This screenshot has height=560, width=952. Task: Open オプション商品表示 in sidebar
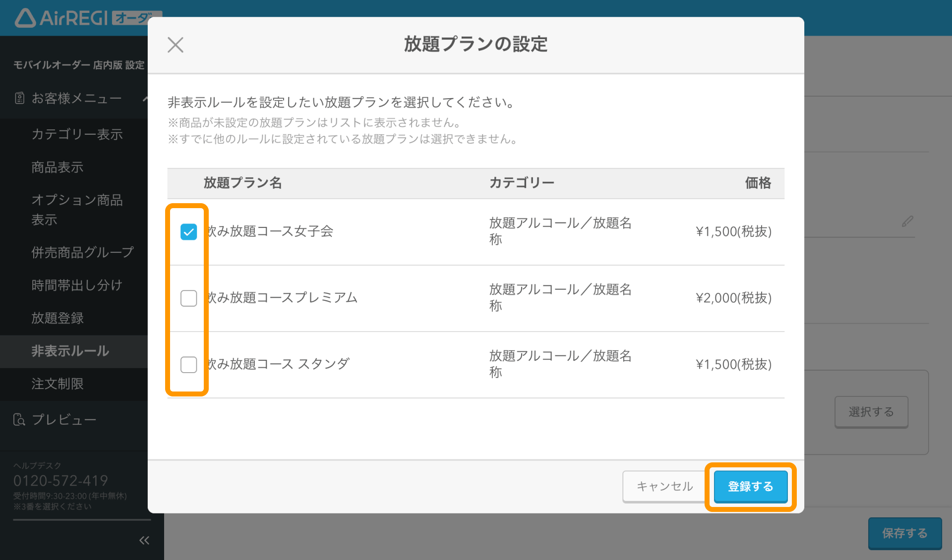point(77,210)
